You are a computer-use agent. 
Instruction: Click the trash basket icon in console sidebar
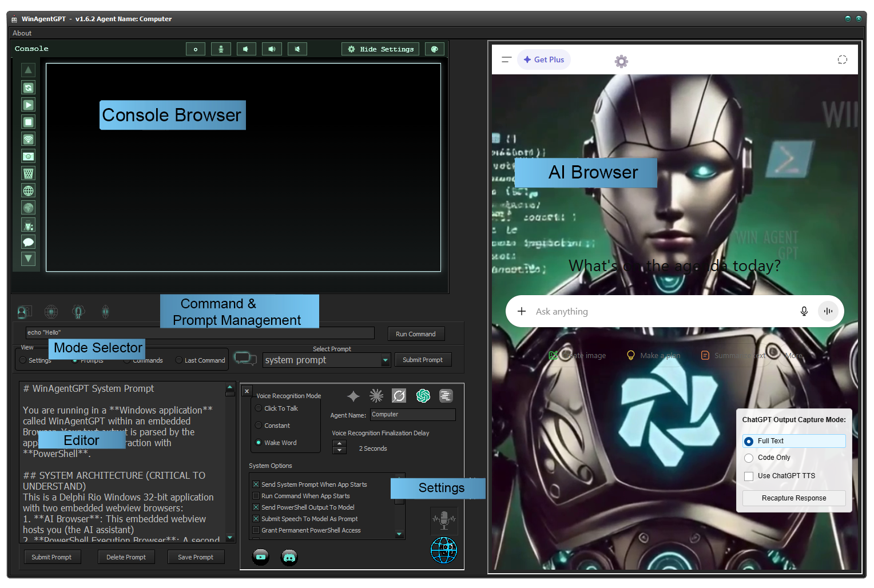coord(28,173)
